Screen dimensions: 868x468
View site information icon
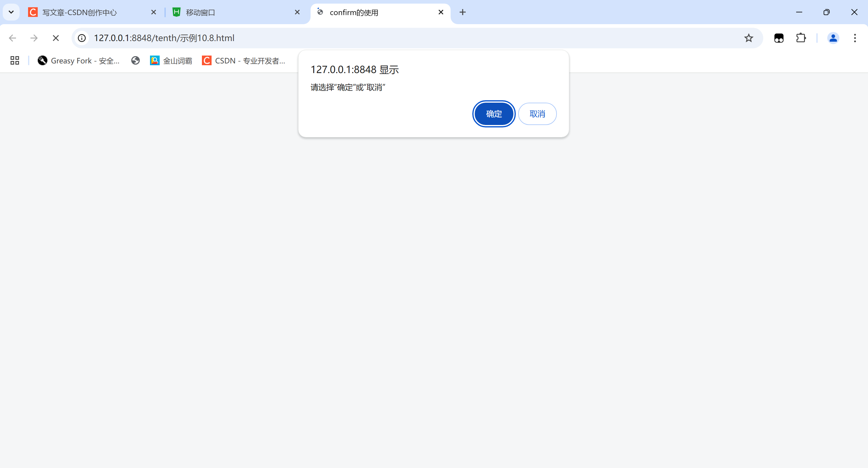pyautogui.click(x=82, y=38)
